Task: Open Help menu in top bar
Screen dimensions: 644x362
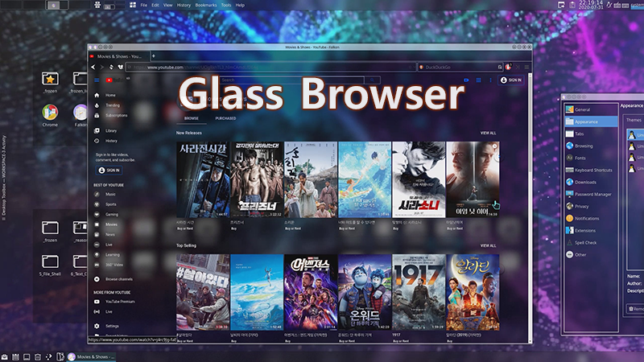Action: (240, 5)
